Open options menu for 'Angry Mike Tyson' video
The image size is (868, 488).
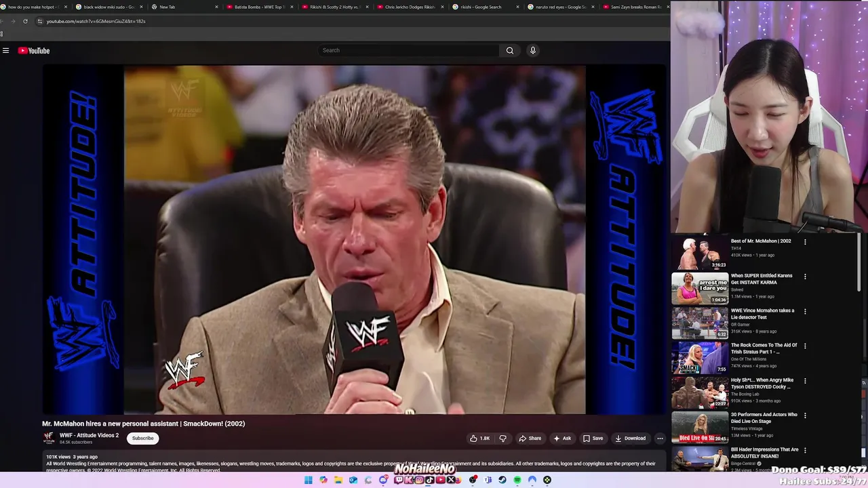[x=805, y=381]
